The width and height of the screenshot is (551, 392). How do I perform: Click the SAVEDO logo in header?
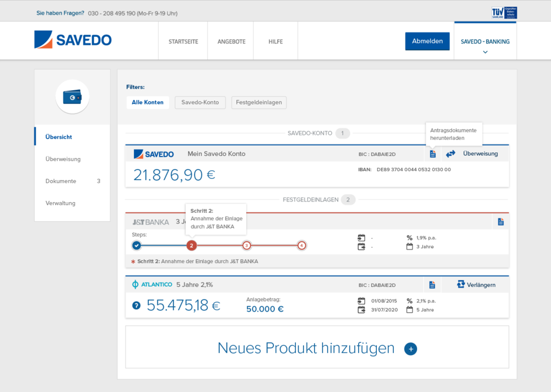point(73,39)
